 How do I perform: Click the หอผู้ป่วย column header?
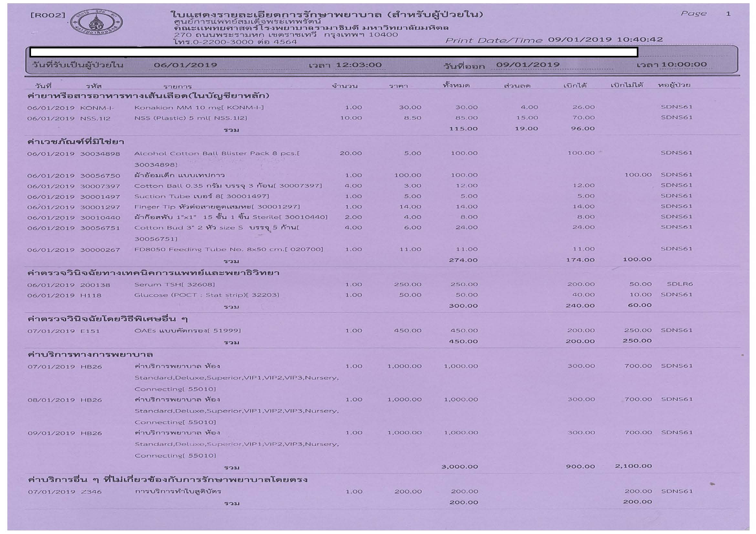(674, 85)
